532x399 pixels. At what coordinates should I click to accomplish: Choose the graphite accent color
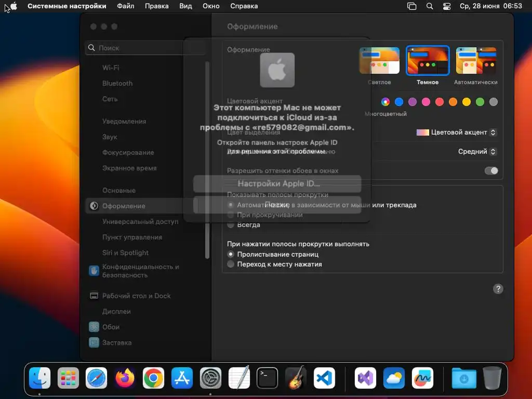[x=494, y=102]
